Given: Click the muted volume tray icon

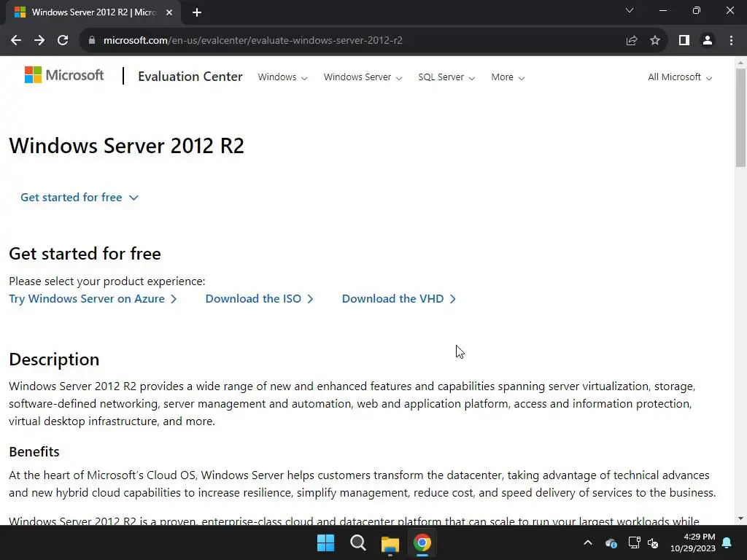Looking at the screenshot, I should point(653,542).
